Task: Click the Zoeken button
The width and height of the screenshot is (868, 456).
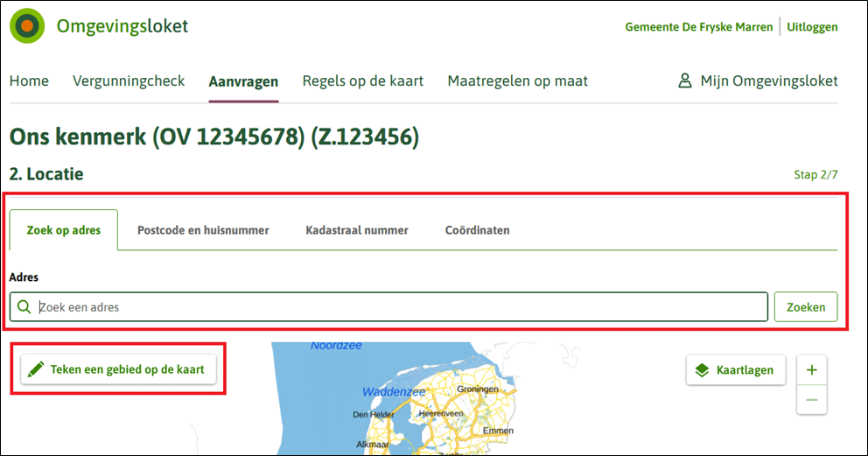Action: pyautogui.click(x=806, y=307)
